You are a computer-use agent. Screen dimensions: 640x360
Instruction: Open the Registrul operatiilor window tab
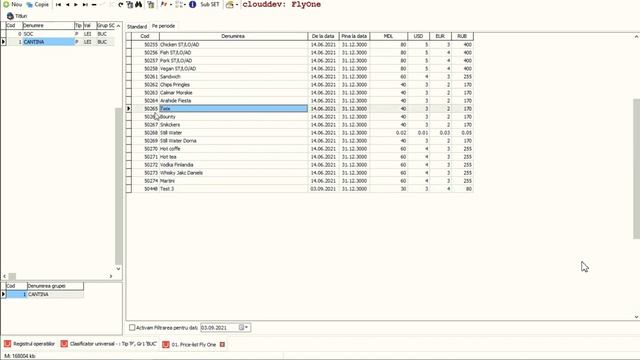(x=29, y=344)
